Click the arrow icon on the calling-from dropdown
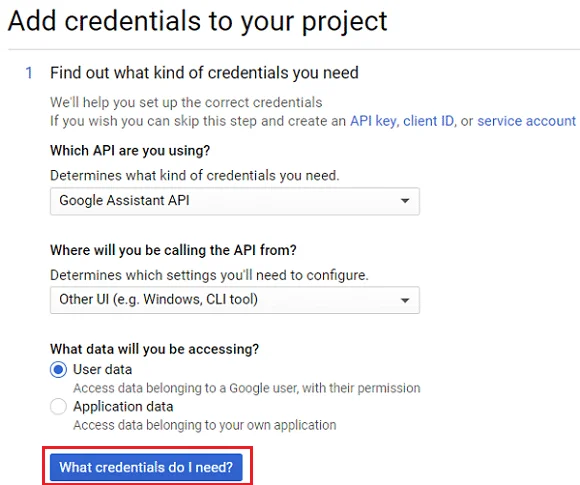Screen dimensions: 580x485 pyautogui.click(x=405, y=300)
